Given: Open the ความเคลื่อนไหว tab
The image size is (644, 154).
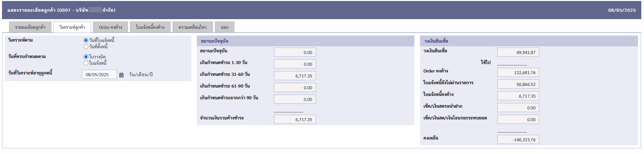Looking at the screenshot, I should 192,27.
